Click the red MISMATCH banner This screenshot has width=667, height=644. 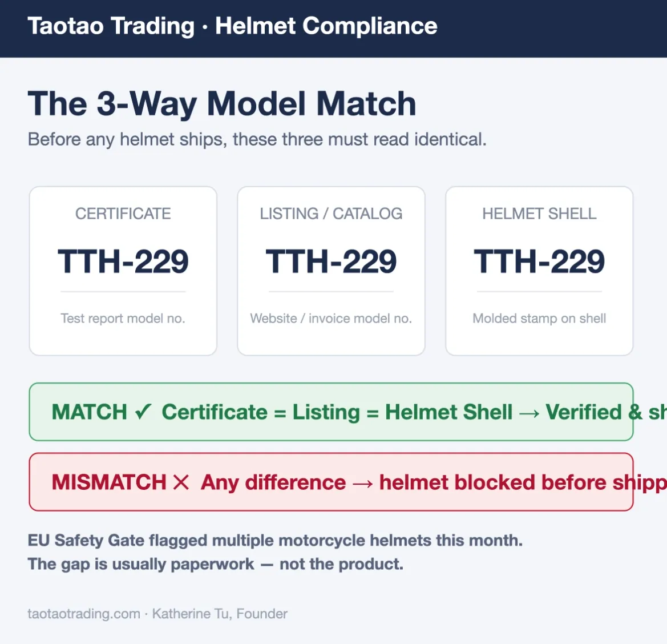pos(331,482)
